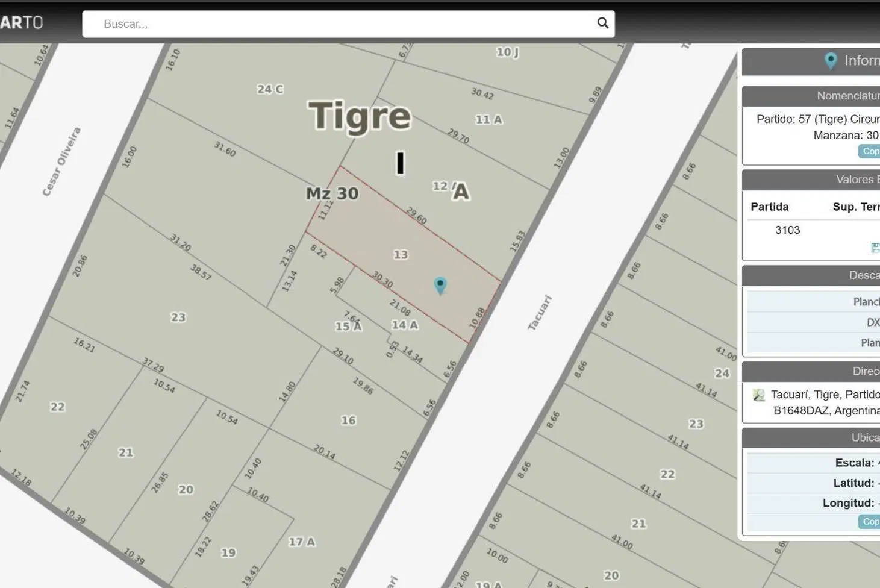Select parcel 15 A on the map
Screen dimensions: 880x588
coord(348,326)
